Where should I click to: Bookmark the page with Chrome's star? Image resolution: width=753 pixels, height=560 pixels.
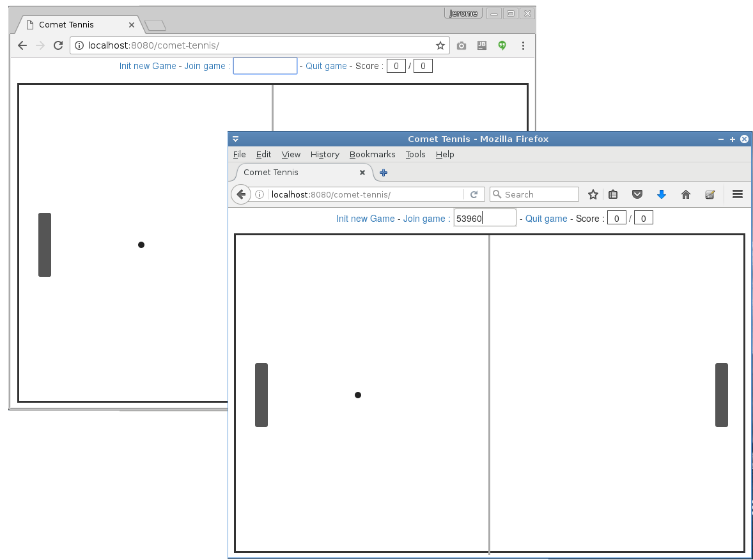pyautogui.click(x=440, y=45)
